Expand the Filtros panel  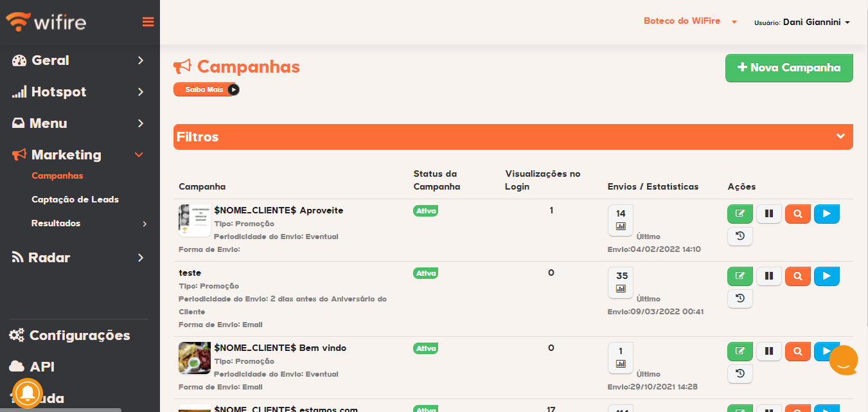(513, 137)
